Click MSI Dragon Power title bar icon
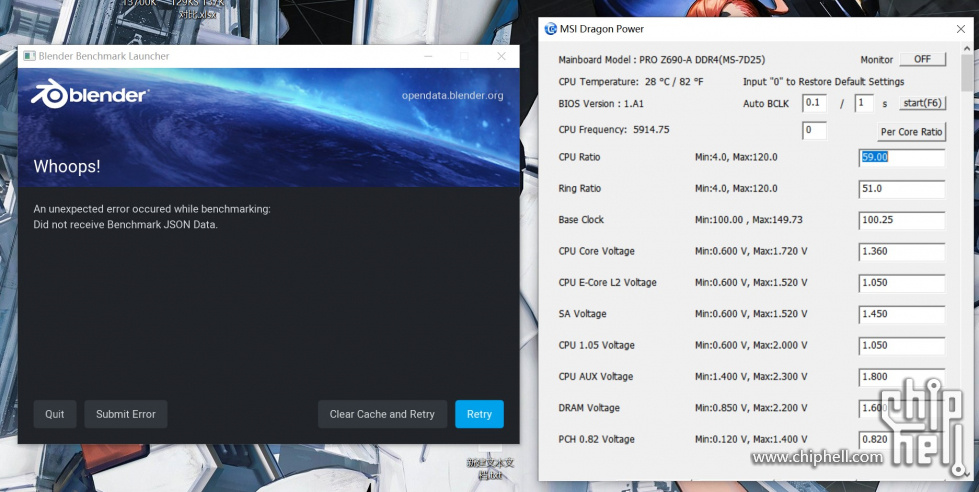Viewport: 979px width, 492px height. coord(551,29)
